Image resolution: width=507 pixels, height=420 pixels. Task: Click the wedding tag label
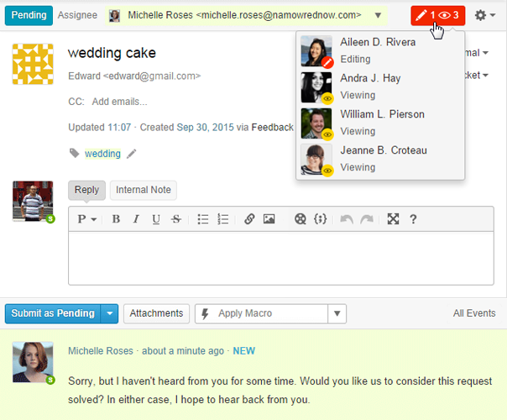pos(102,154)
